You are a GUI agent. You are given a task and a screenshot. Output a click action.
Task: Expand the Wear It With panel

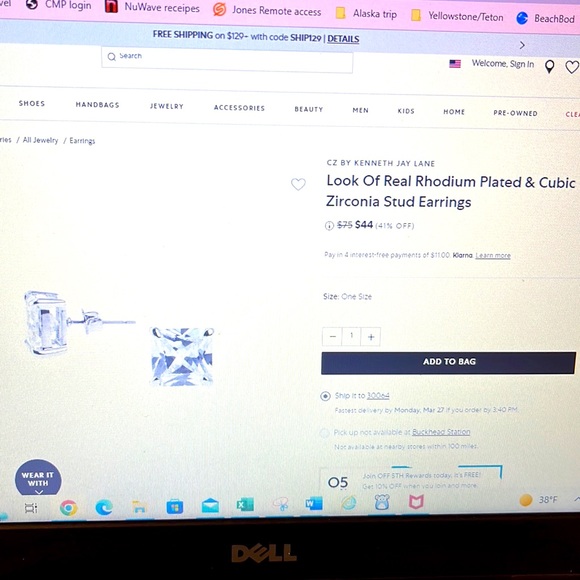(x=38, y=478)
